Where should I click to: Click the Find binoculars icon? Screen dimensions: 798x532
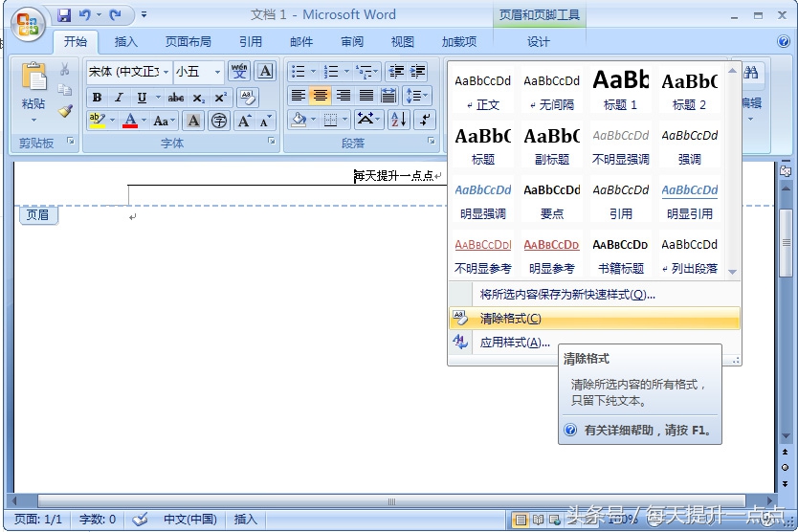pyautogui.click(x=751, y=74)
